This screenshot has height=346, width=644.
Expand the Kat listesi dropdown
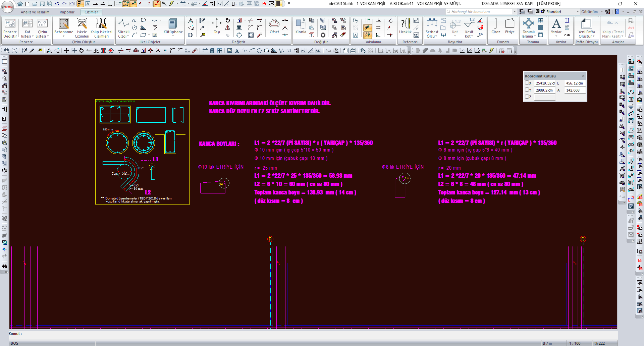coord(33,36)
